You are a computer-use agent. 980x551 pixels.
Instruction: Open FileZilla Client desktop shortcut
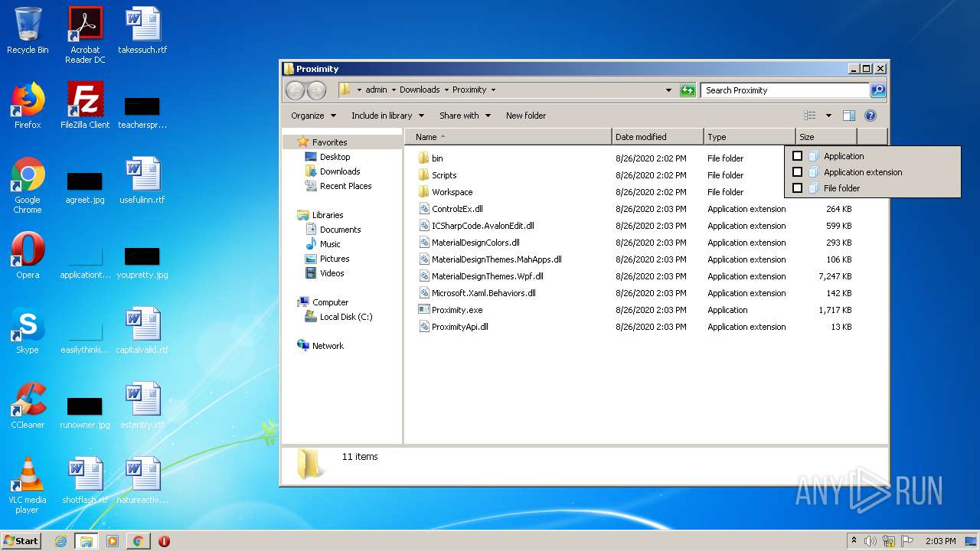pos(85,106)
